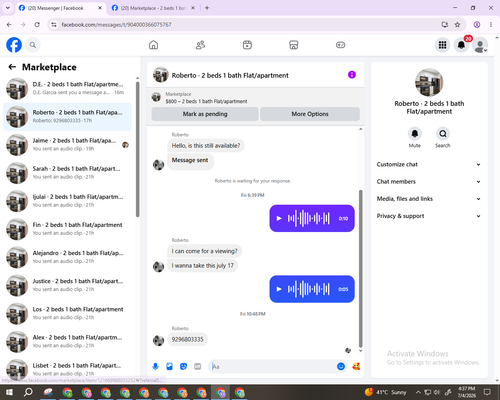Viewport: 500px width, 400px height.
Task: Expand Chat members section
Action: [429, 182]
